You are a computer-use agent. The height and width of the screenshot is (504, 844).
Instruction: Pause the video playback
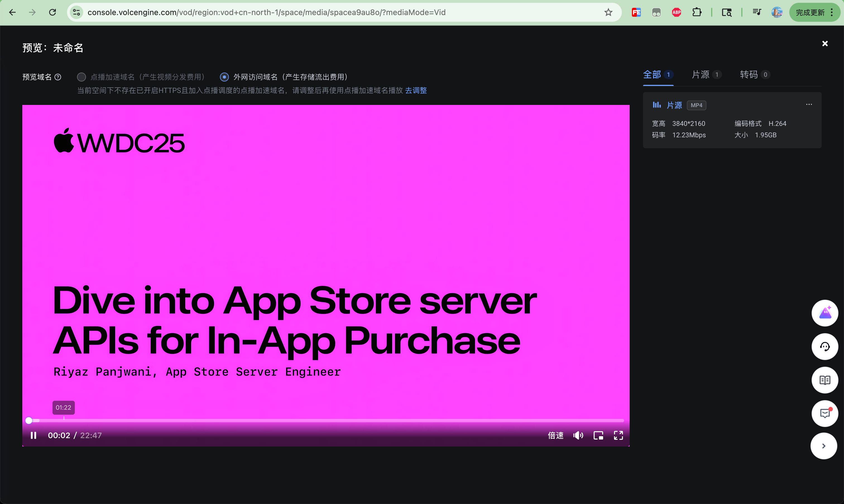[33, 435]
